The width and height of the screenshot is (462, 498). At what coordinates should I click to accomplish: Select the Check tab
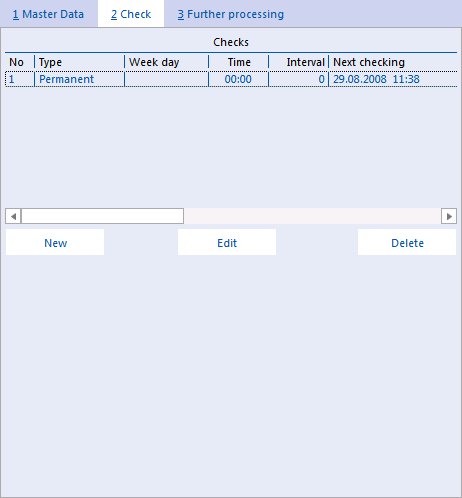click(x=131, y=14)
